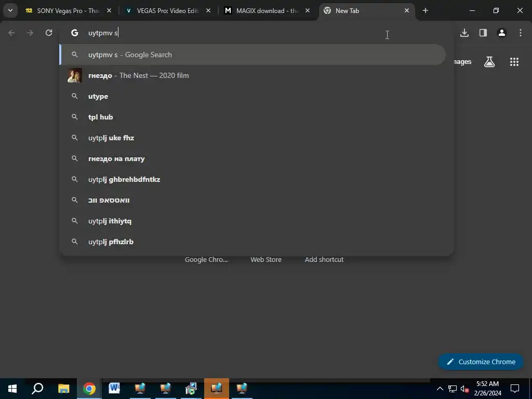Open the Windows Start menu

pos(12,389)
